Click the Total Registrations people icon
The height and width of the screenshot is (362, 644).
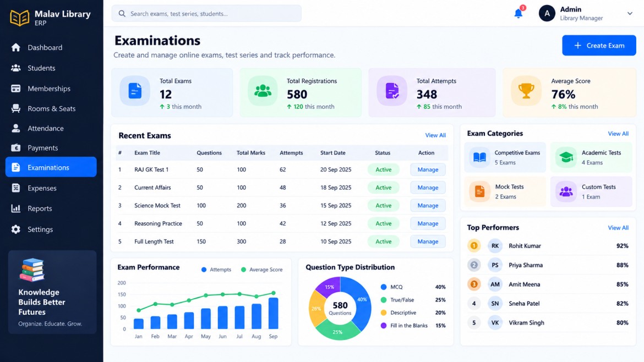tap(263, 91)
